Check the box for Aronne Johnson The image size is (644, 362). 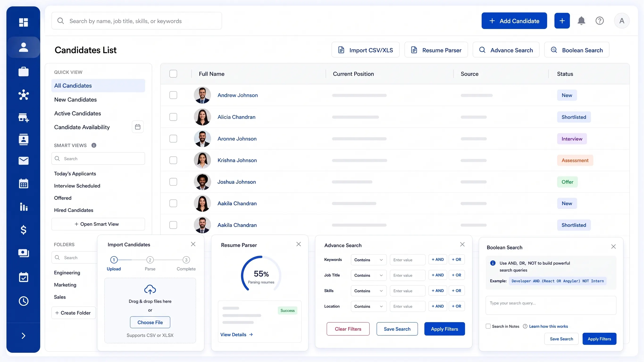click(x=173, y=139)
